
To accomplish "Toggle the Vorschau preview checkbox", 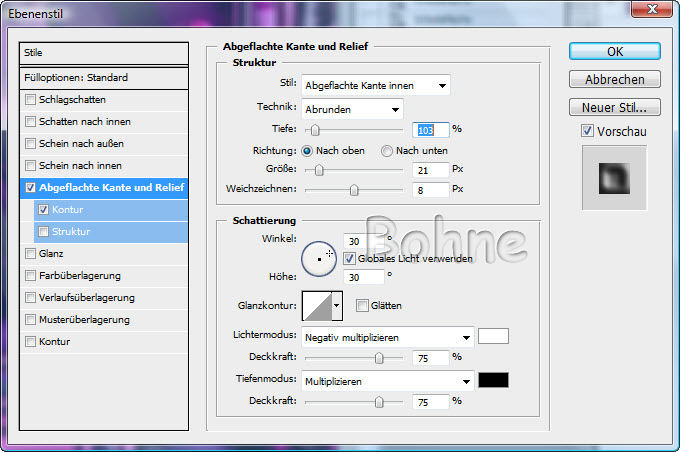I will [587, 131].
